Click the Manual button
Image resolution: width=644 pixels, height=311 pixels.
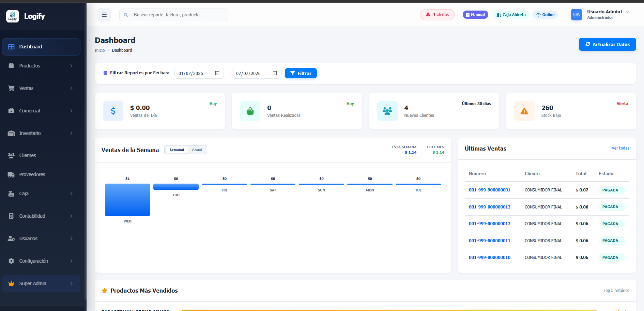(475, 15)
